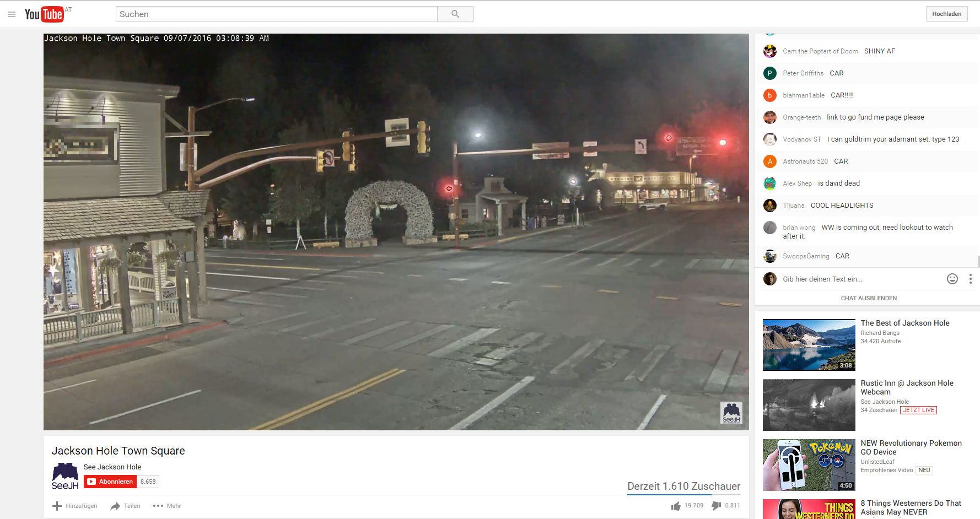This screenshot has height=519, width=980.
Task: Click the Teilen share button
Action: point(125,506)
